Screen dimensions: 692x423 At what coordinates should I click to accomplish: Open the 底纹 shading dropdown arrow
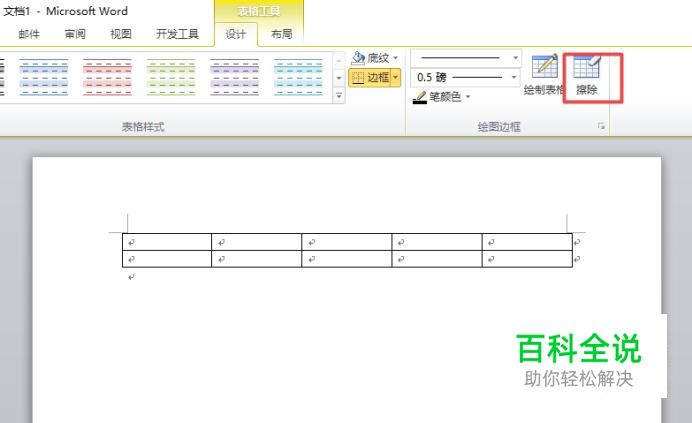click(395, 58)
